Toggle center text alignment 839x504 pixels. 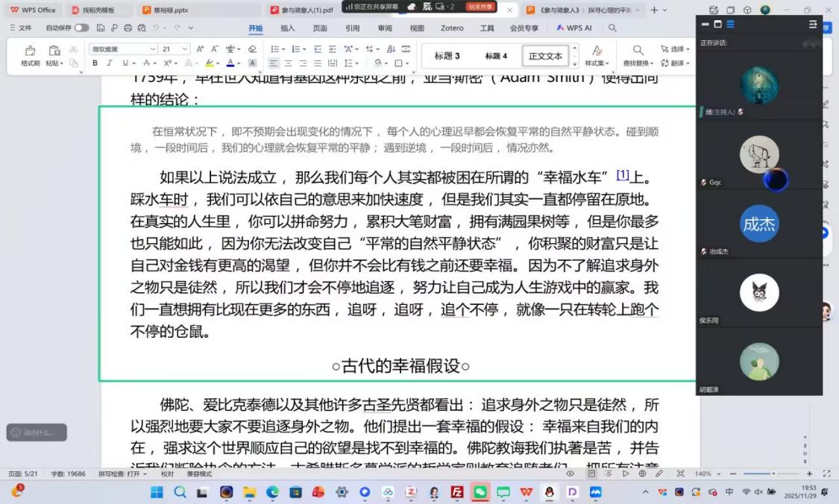(288, 63)
